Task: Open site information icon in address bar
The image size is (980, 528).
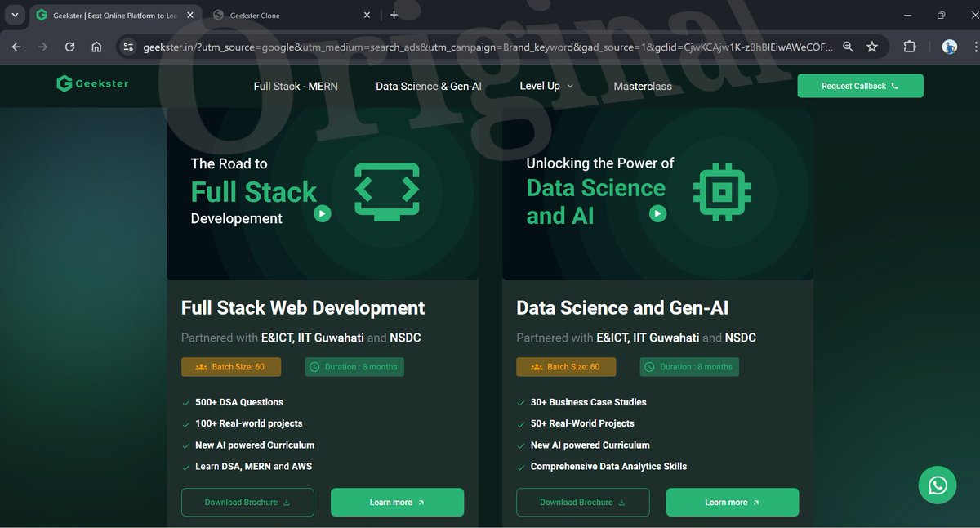Action: click(x=128, y=47)
